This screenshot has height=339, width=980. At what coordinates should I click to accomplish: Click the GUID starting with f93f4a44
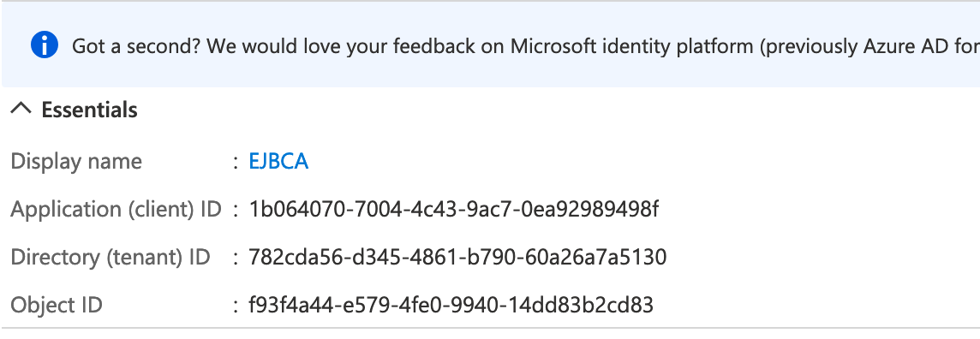tap(451, 306)
